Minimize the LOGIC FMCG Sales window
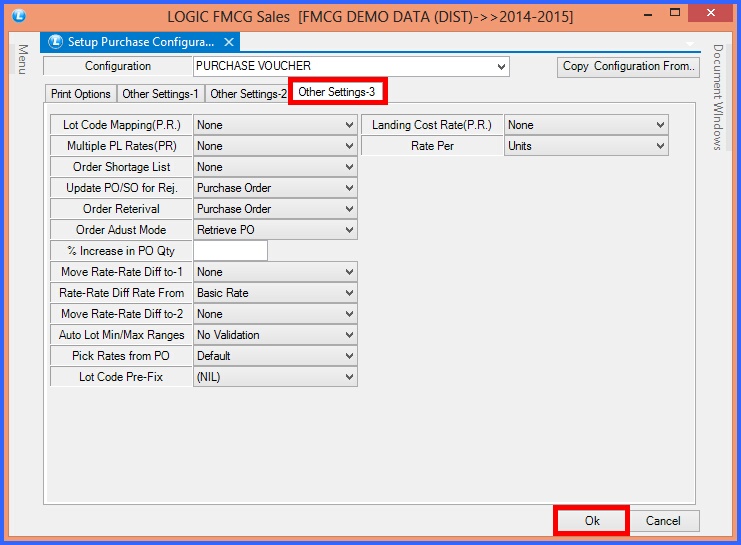This screenshot has width=741, height=545. coord(648,15)
